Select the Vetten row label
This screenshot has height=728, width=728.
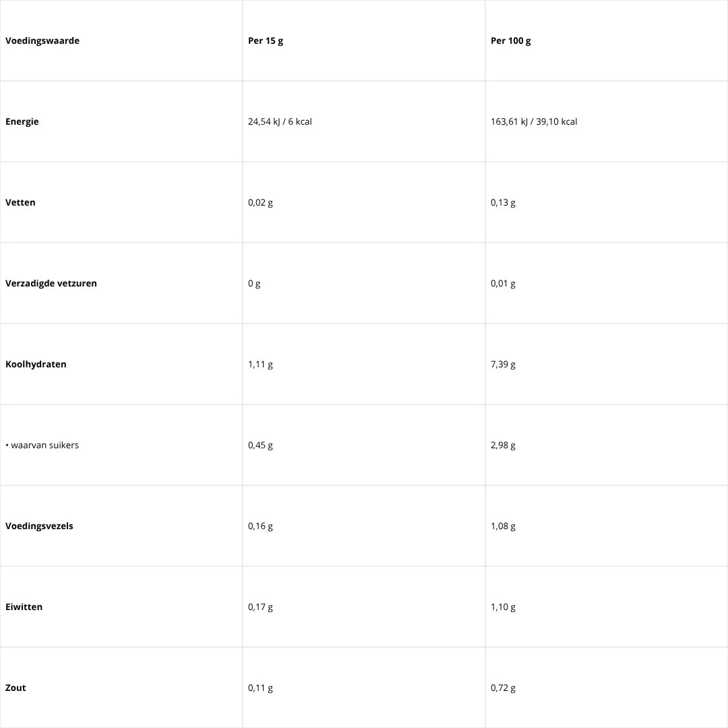[x=20, y=202]
